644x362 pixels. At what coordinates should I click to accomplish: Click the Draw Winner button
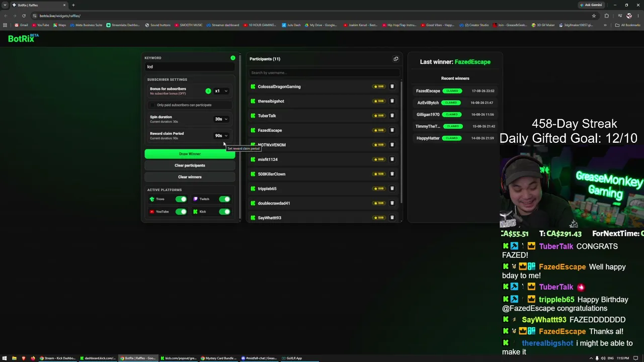pos(190,154)
